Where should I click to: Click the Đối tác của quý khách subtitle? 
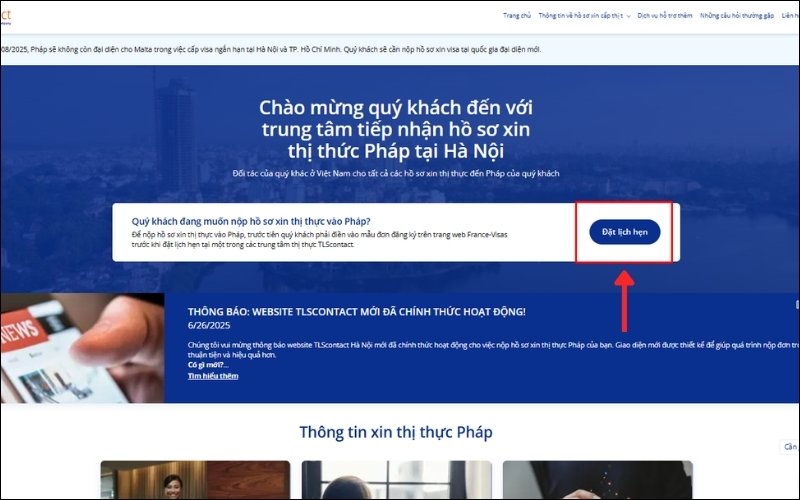pos(395,173)
